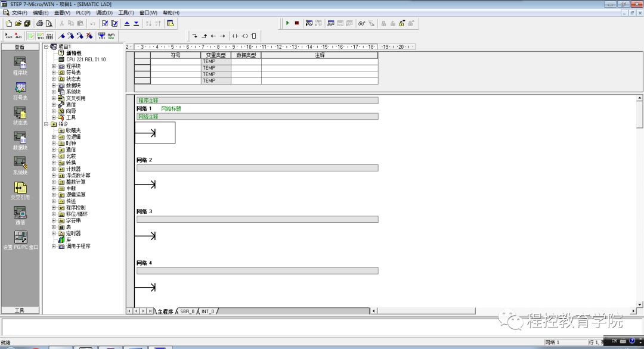Open the 调试(D) menu

pyautogui.click(x=104, y=13)
